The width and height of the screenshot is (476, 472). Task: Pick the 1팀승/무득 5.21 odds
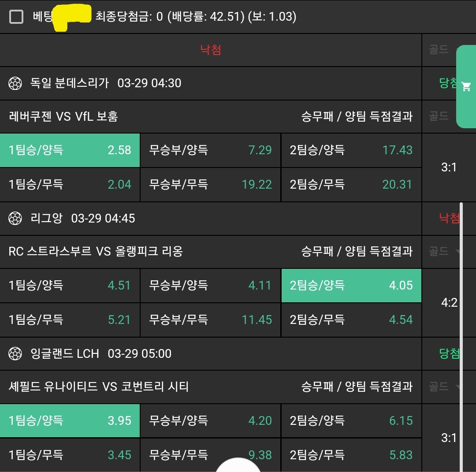click(70, 320)
